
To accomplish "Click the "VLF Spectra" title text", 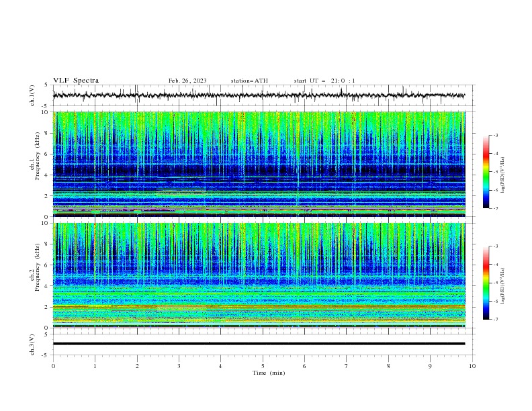I will (x=76, y=81).
